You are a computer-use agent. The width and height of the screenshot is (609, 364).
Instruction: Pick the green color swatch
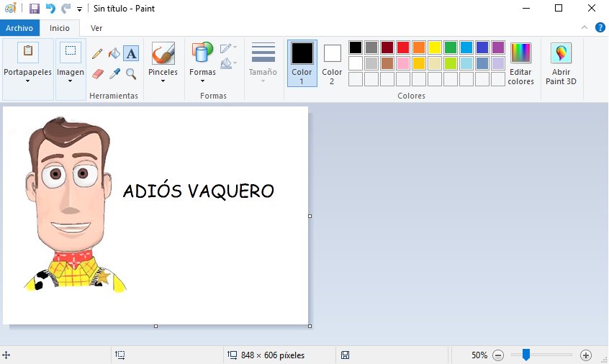(x=451, y=47)
